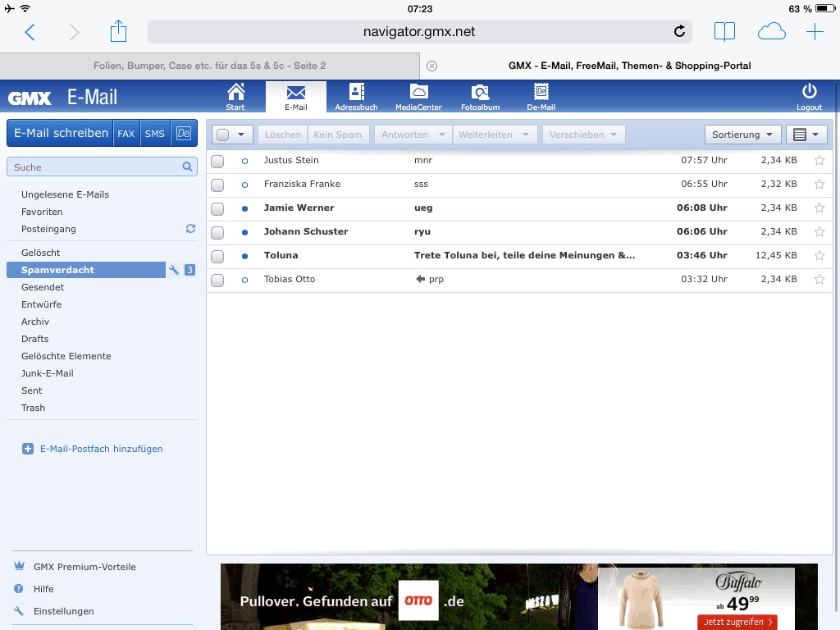The height and width of the screenshot is (630, 840).
Task: Expand the view layout dropdown
Action: (x=806, y=135)
